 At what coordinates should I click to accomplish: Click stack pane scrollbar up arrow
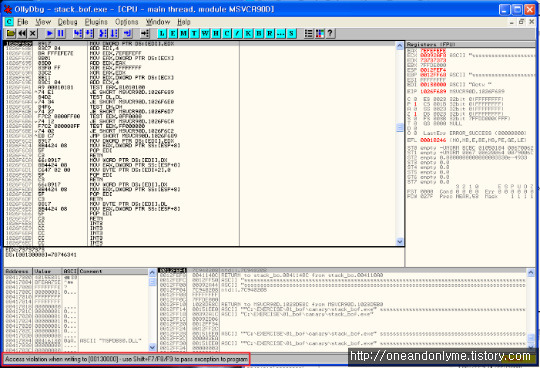click(x=531, y=272)
